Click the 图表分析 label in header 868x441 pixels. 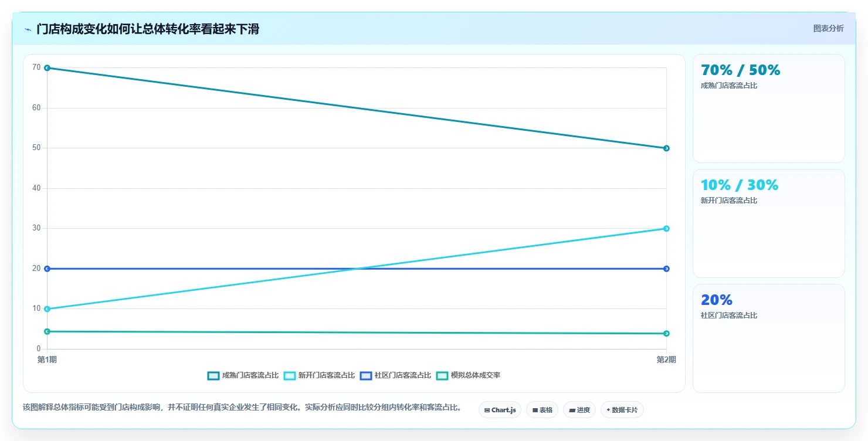tap(828, 29)
